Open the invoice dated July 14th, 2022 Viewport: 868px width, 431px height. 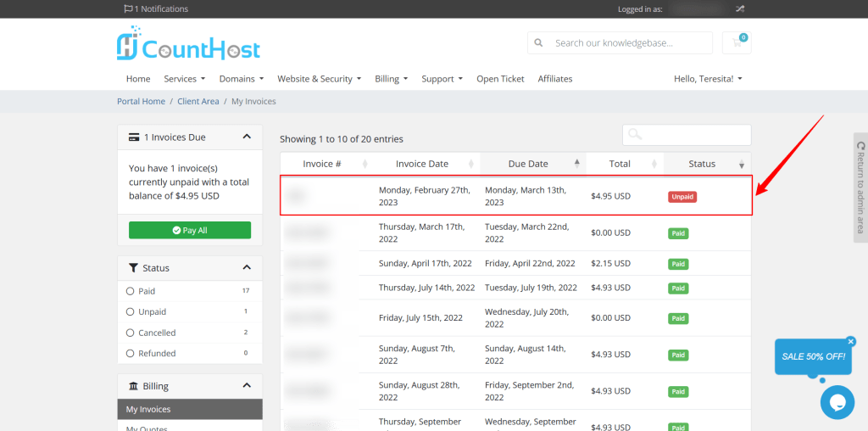pyautogui.click(x=516, y=288)
